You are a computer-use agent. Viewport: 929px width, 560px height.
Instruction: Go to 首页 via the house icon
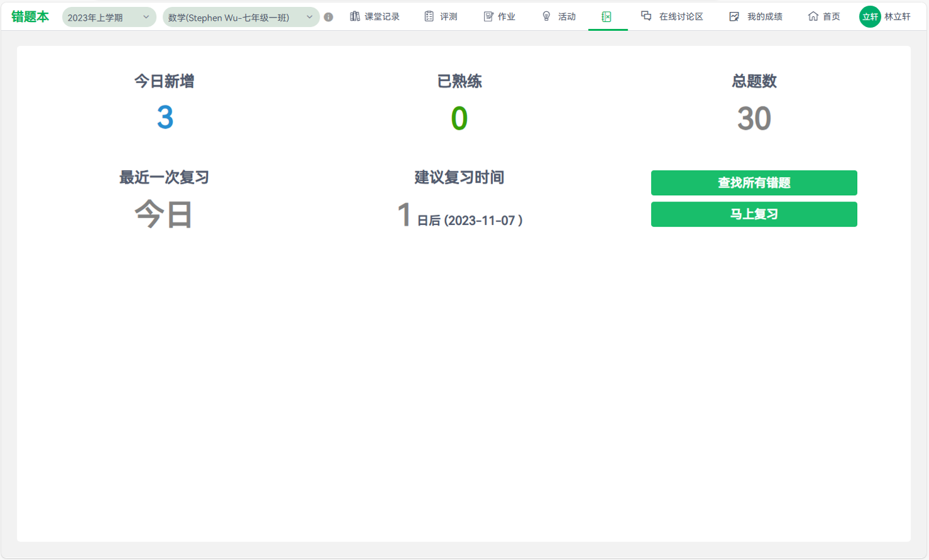point(813,16)
